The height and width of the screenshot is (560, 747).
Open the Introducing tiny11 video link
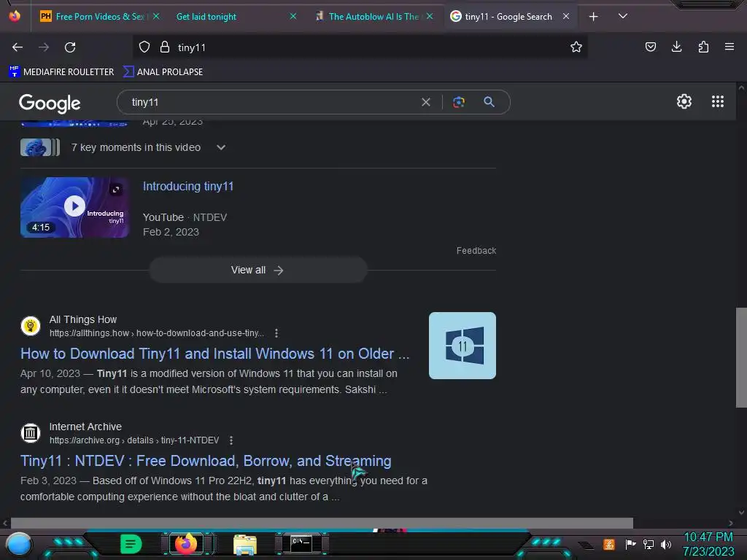coord(188,186)
